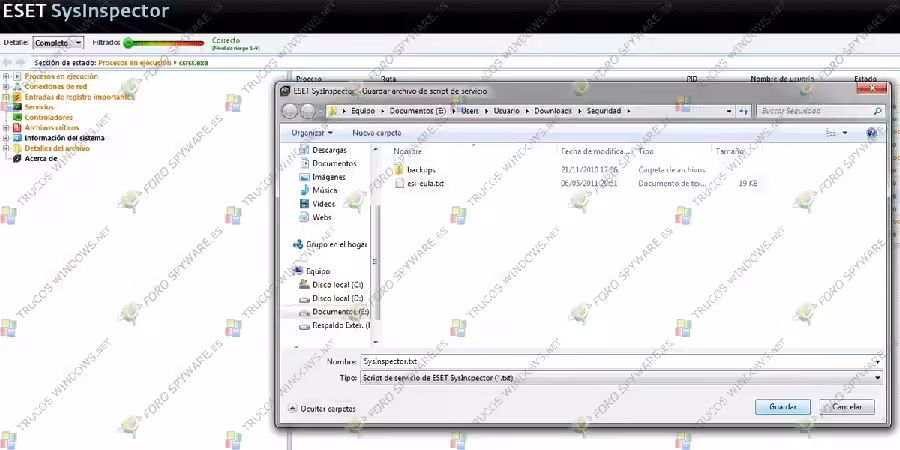The height and width of the screenshot is (450, 900).
Task: Click the search magnifier icon
Action: tap(878, 111)
